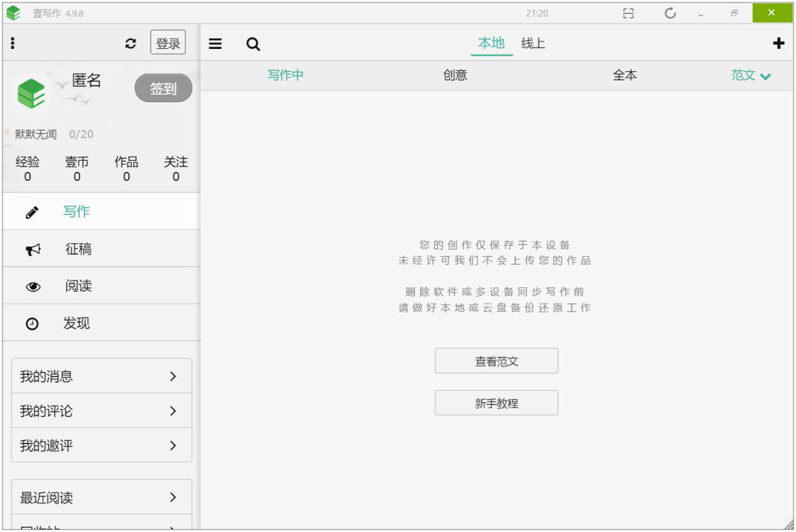The width and height of the screenshot is (796, 532).
Task: Click the search magnifier icon
Action: click(x=253, y=44)
